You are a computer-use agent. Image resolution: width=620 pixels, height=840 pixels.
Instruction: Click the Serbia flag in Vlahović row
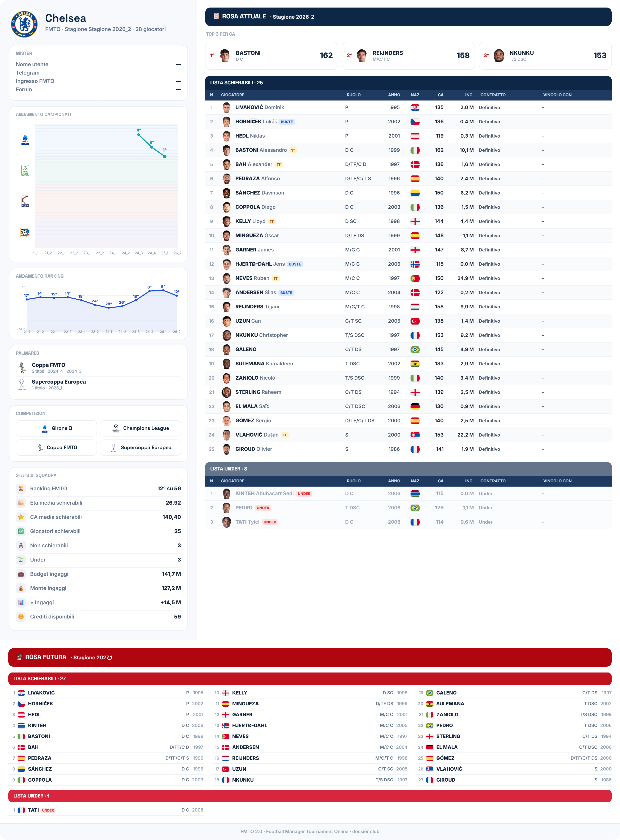pyautogui.click(x=415, y=435)
